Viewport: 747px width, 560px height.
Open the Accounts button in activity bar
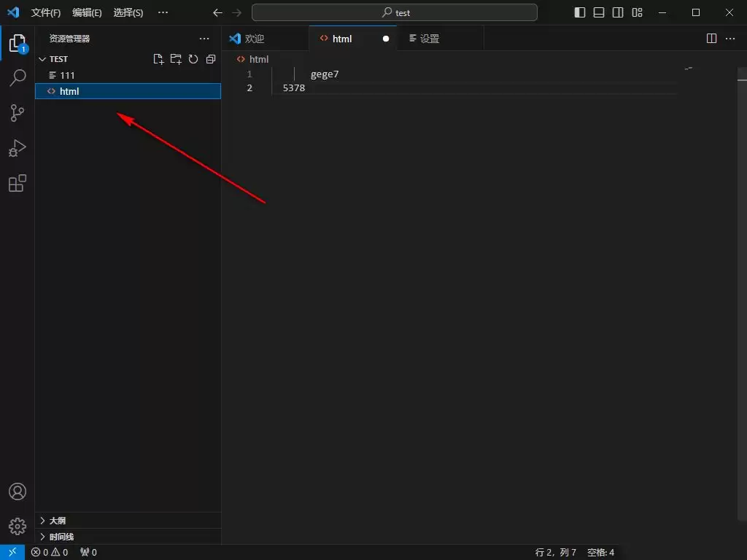[x=17, y=491]
